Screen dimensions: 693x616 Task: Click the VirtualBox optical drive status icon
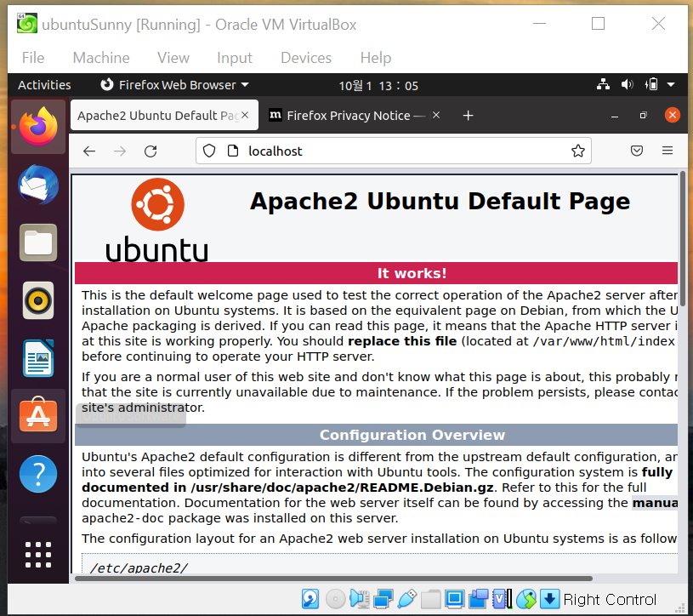click(x=336, y=599)
